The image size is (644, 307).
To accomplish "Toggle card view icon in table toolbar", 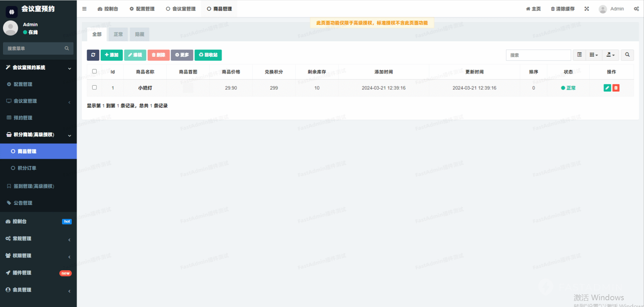I will pos(579,55).
